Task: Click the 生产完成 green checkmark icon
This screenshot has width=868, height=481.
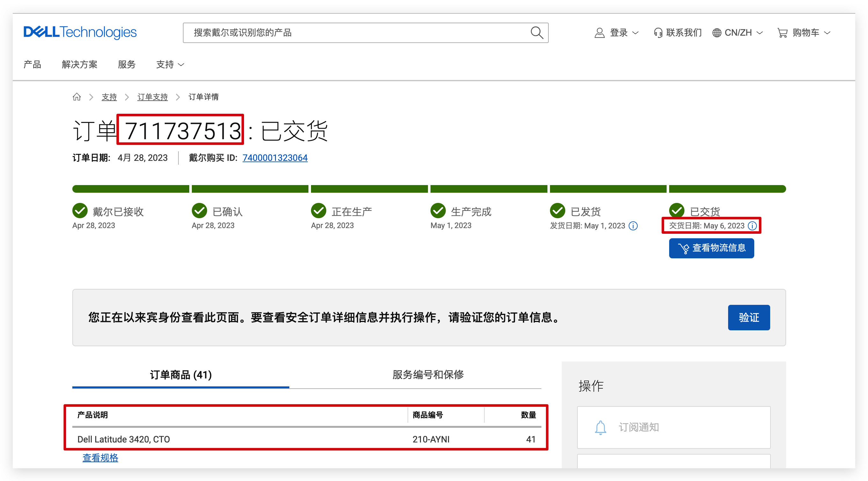Action: (x=438, y=211)
